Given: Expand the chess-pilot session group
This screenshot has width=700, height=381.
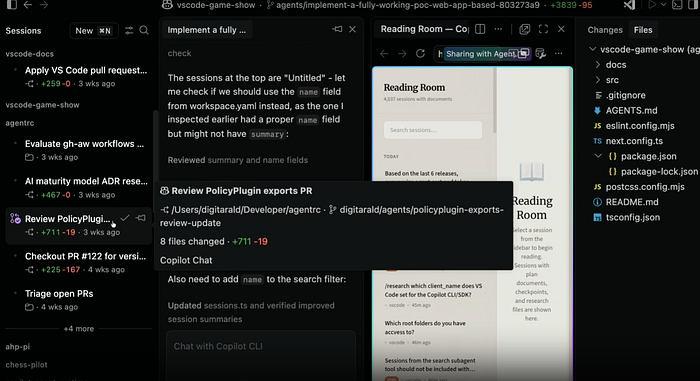Looking at the screenshot, I should tap(26, 365).
